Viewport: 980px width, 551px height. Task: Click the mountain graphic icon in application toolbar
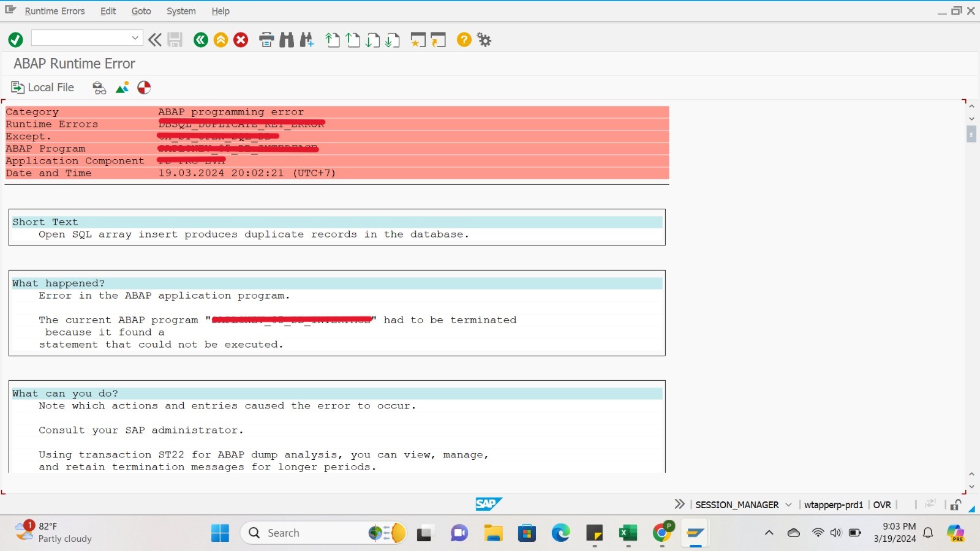[x=123, y=88]
